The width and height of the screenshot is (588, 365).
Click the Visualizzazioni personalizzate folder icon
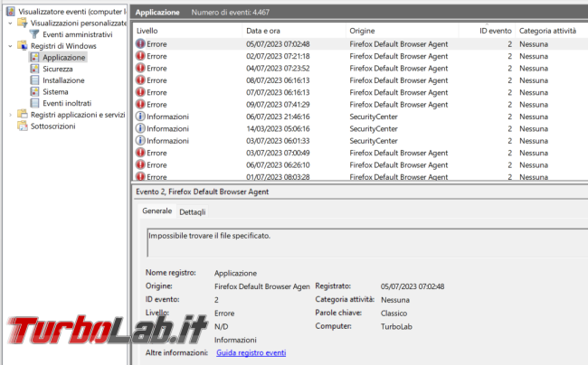tap(23, 23)
